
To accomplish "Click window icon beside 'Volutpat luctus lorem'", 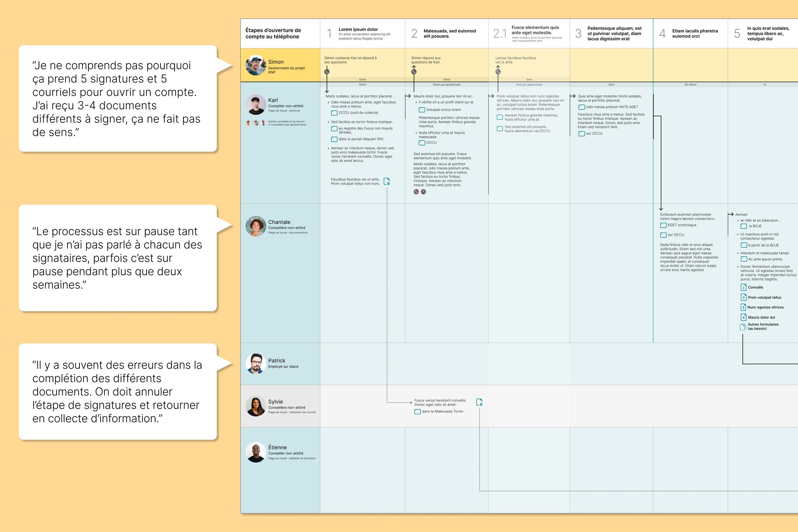I will tap(422, 110).
